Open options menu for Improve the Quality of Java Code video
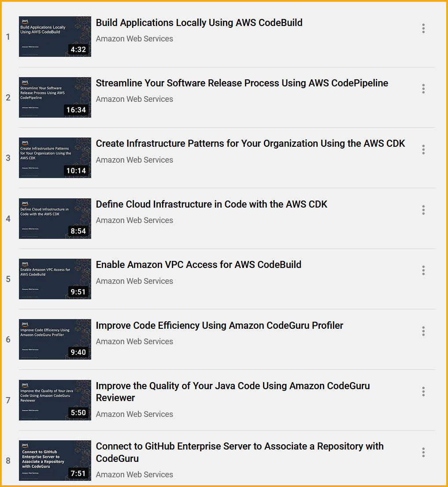The height and width of the screenshot is (487, 448). click(x=423, y=391)
